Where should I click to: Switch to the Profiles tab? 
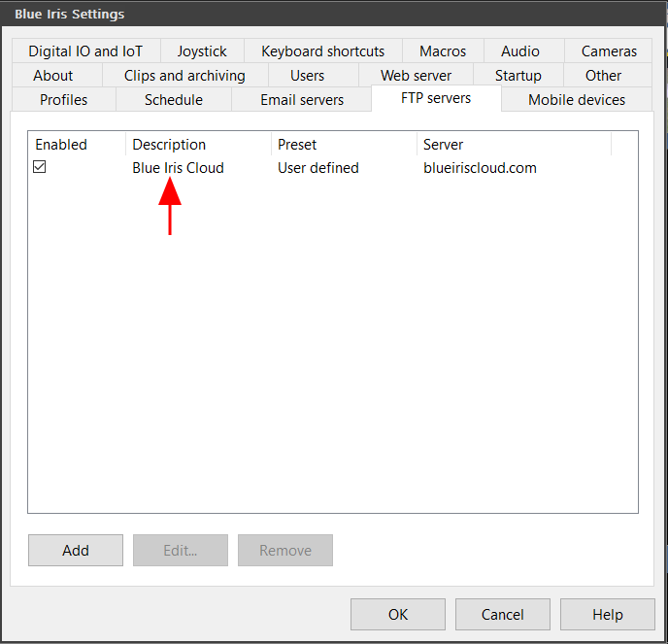click(x=64, y=99)
